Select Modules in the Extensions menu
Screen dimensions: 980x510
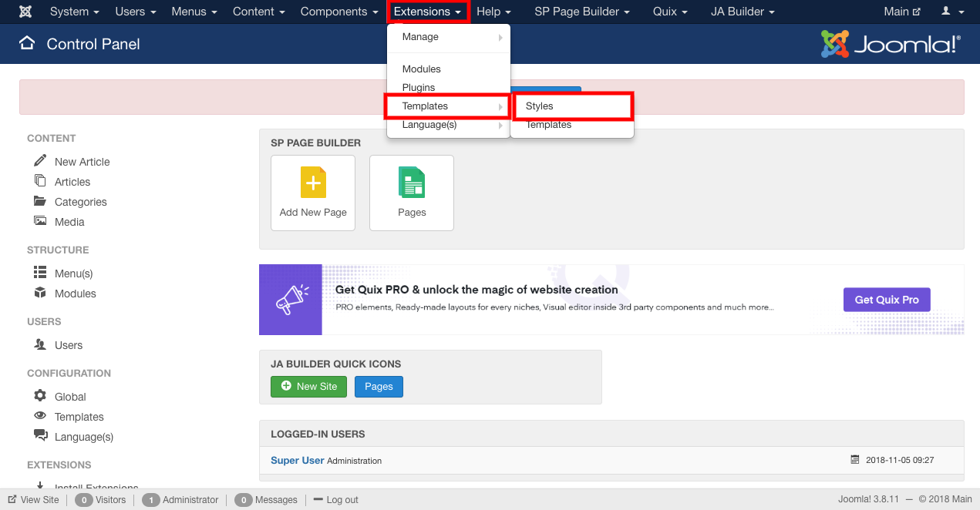tap(422, 69)
